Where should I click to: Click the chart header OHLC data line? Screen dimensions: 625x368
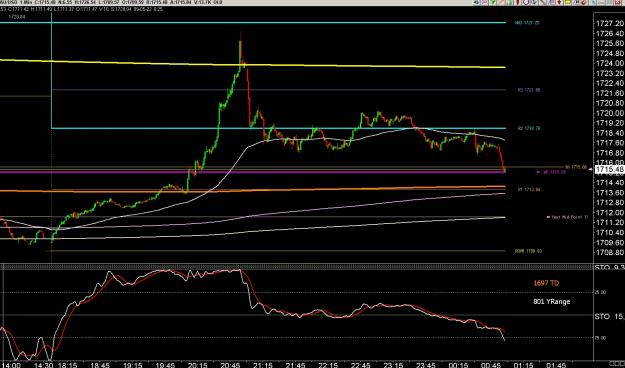82,8
